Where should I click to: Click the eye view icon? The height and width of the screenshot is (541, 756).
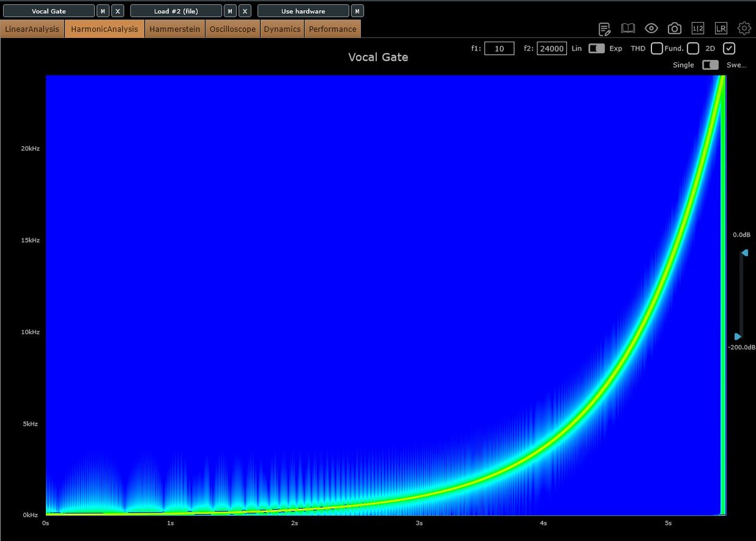[x=651, y=28]
